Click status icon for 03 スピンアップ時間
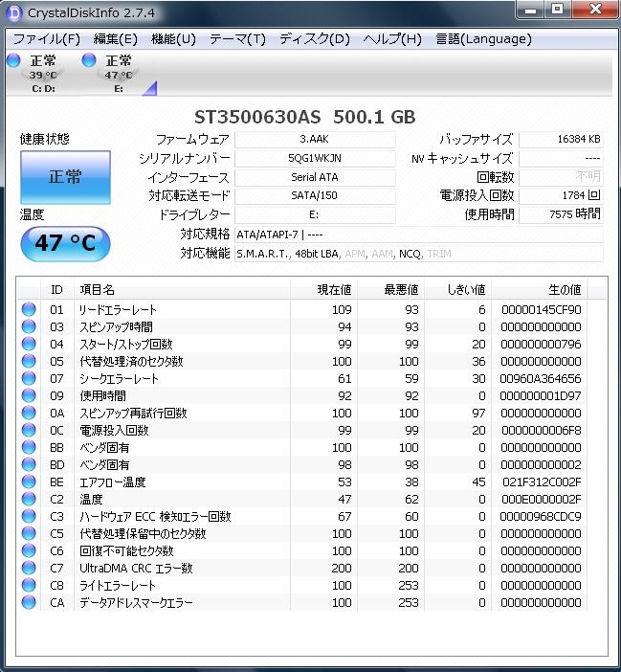Screen dimensions: 621x672 [29, 326]
